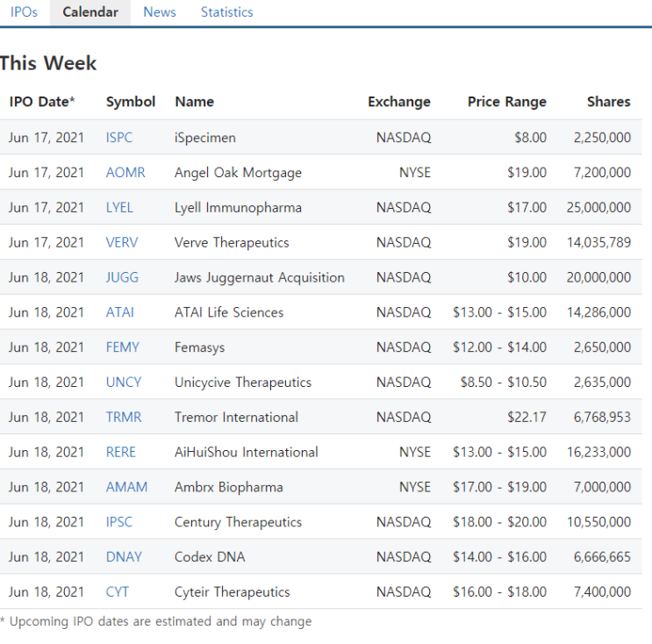Open the RERE ticker link
The height and width of the screenshot is (644, 652).
120,452
